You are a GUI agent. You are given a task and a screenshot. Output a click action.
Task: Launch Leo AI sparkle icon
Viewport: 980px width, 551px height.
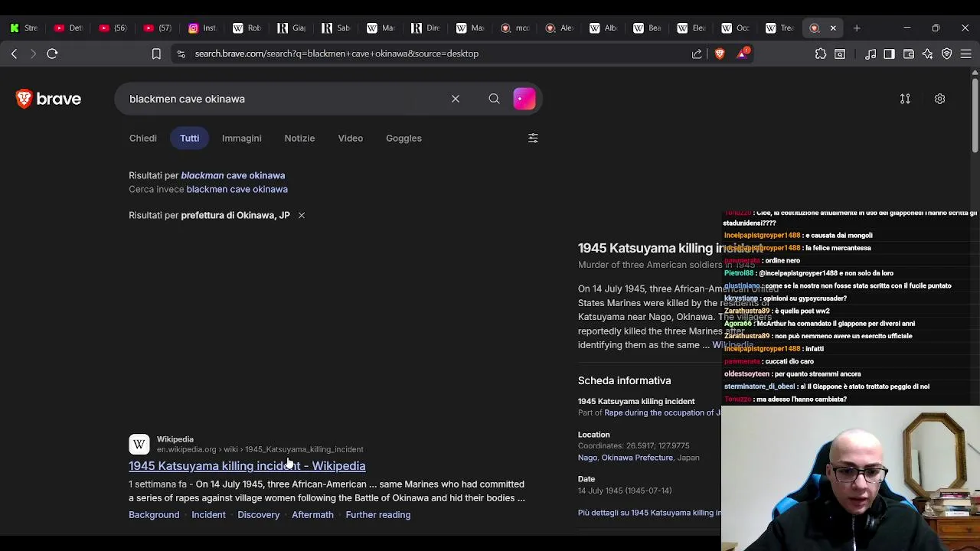(x=928, y=54)
